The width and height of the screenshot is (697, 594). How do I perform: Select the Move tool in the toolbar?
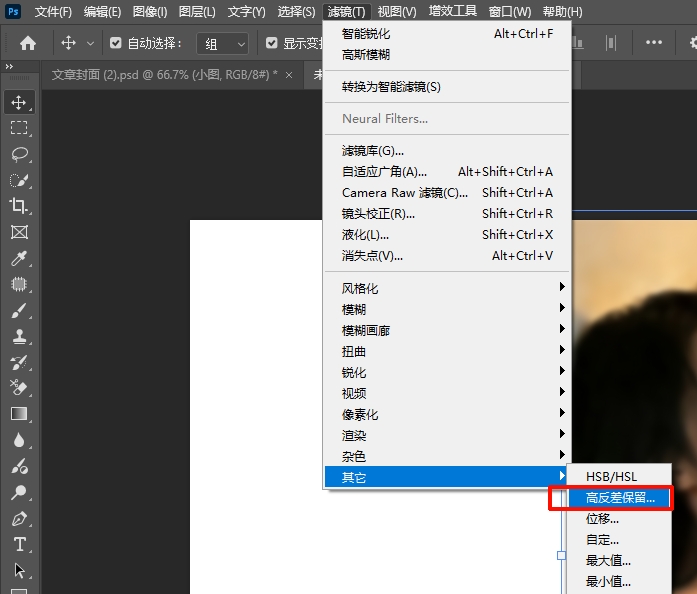19,102
